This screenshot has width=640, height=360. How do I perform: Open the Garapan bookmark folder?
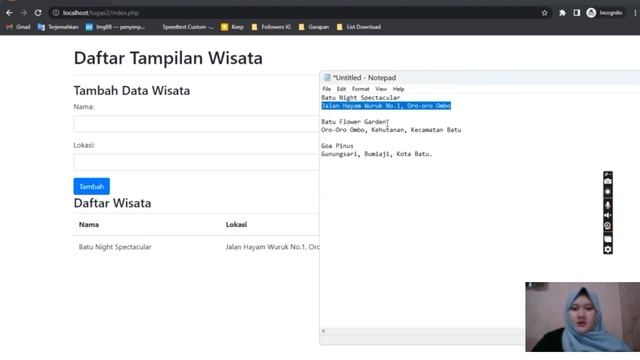tap(314, 27)
